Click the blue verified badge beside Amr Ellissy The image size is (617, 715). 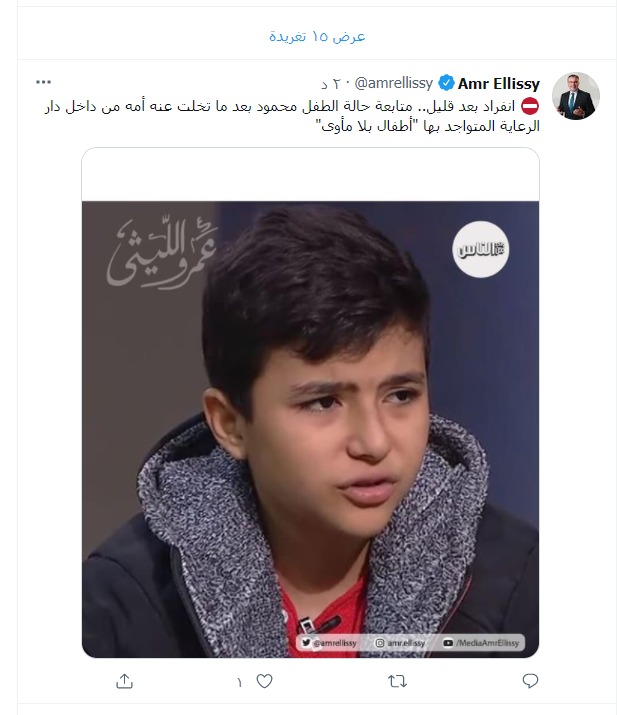tap(446, 83)
